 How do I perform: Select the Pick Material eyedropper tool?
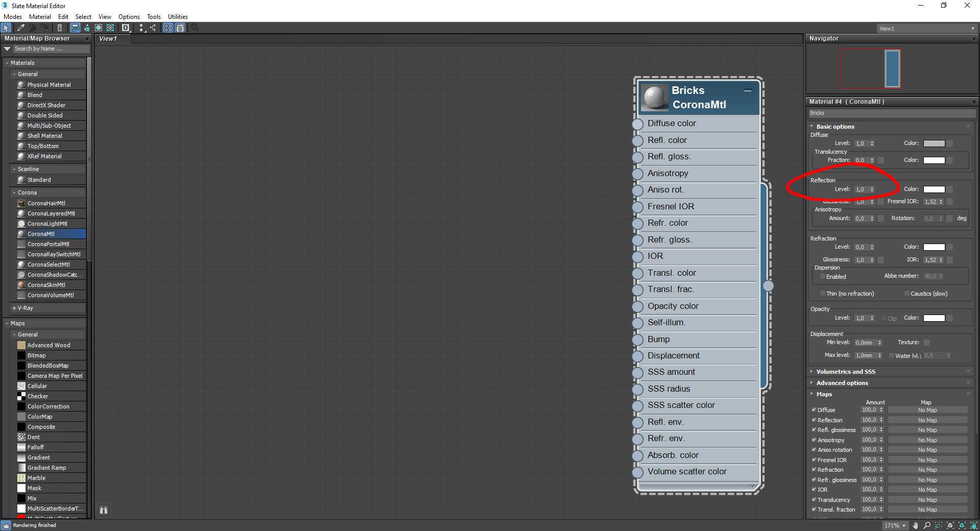(20, 28)
